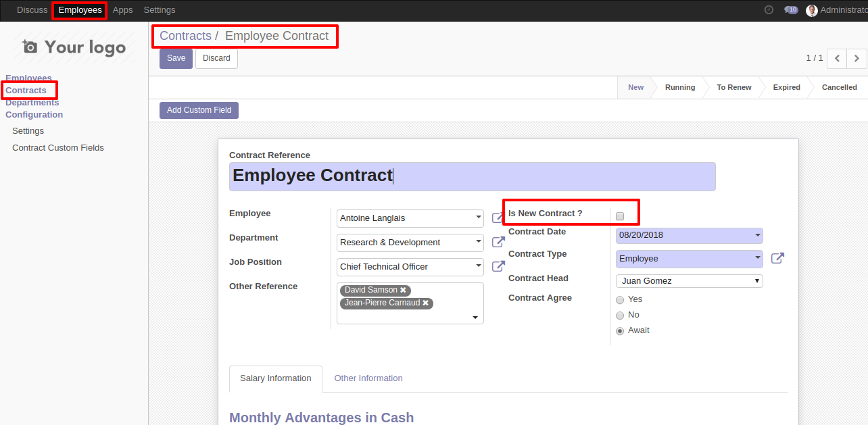Image resolution: width=868 pixels, height=425 pixels.
Task: Remove the David Samson tag
Action: pyautogui.click(x=404, y=290)
